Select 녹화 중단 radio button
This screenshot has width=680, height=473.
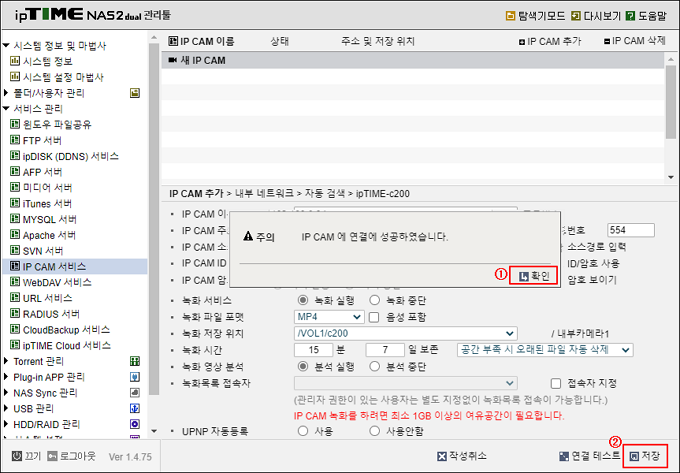click(374, 300)
